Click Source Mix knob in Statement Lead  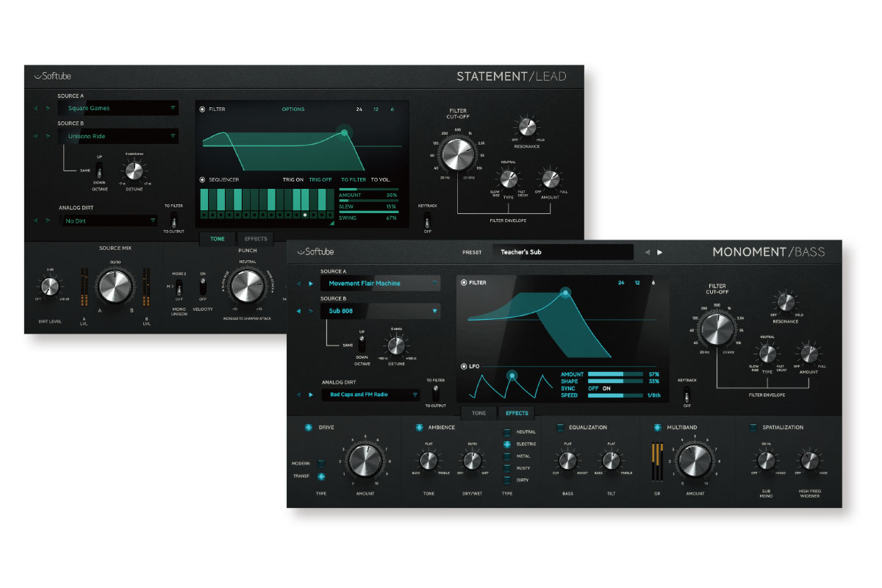click(114, 287)
